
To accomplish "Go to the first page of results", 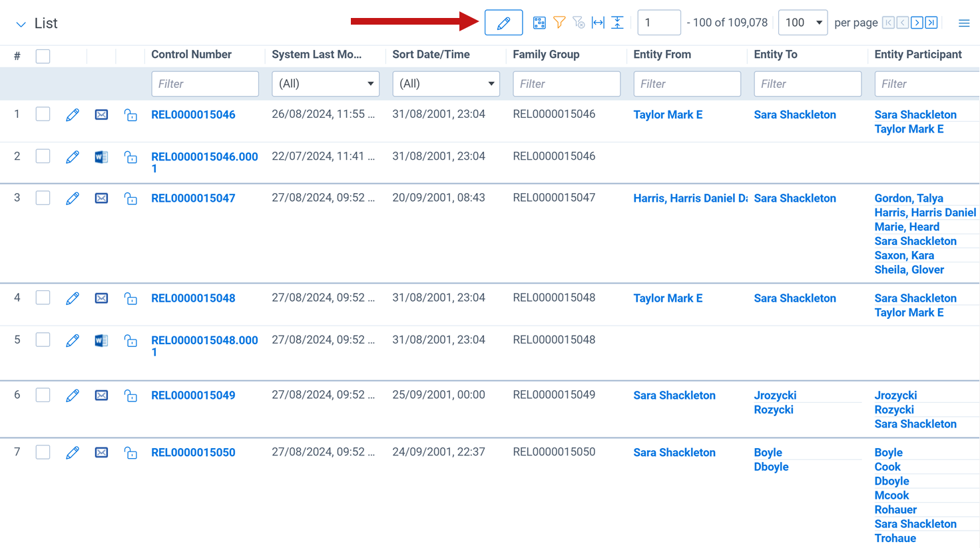I will click(x=888, y=23).
